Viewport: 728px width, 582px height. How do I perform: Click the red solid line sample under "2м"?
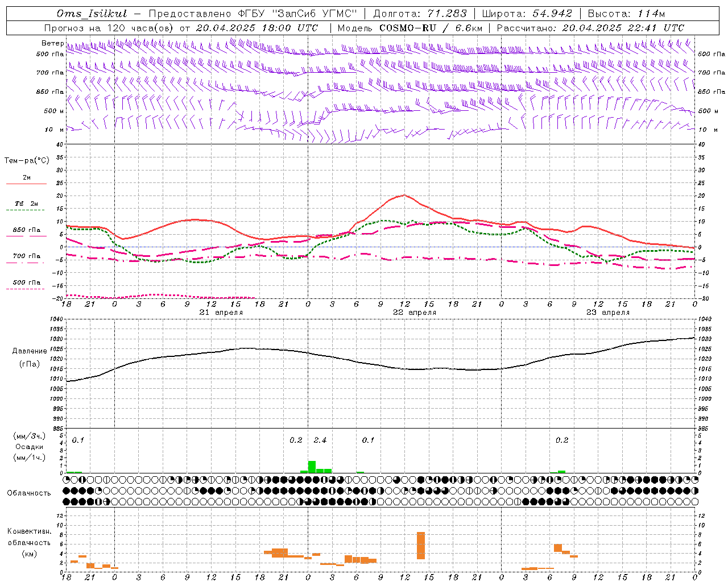coord(26,184)
